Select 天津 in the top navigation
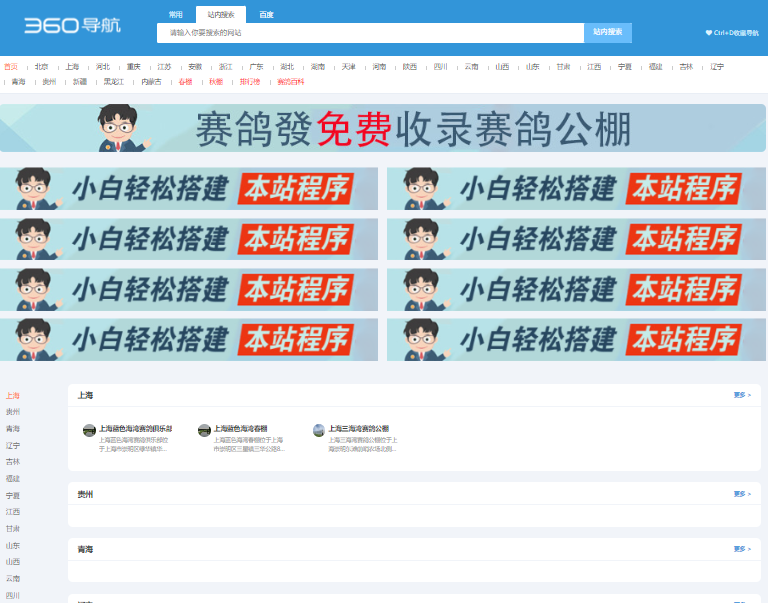 coord(349,67)
